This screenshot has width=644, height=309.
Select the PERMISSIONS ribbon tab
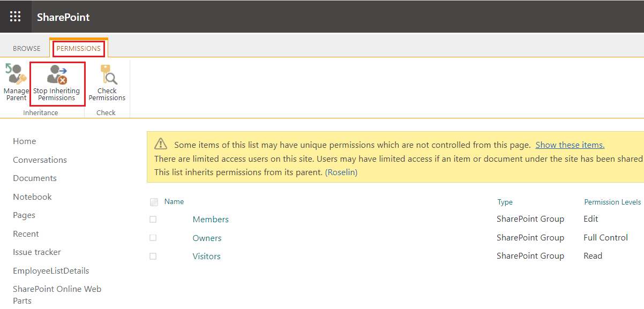[79, 48]
